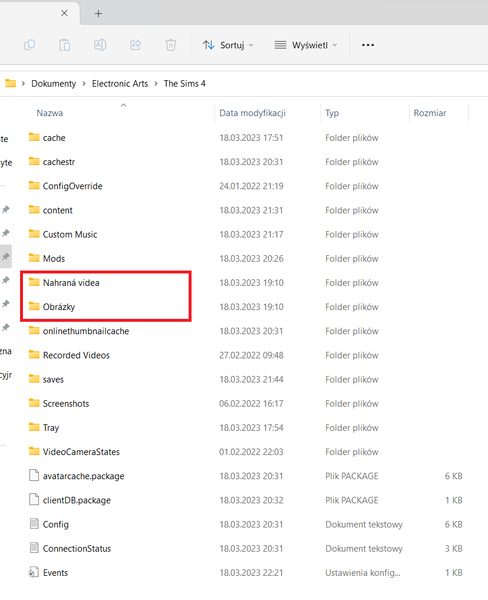
Task: Click the Rename icon in toolbar
Action: pyautogui.click(x=100, y=45)
